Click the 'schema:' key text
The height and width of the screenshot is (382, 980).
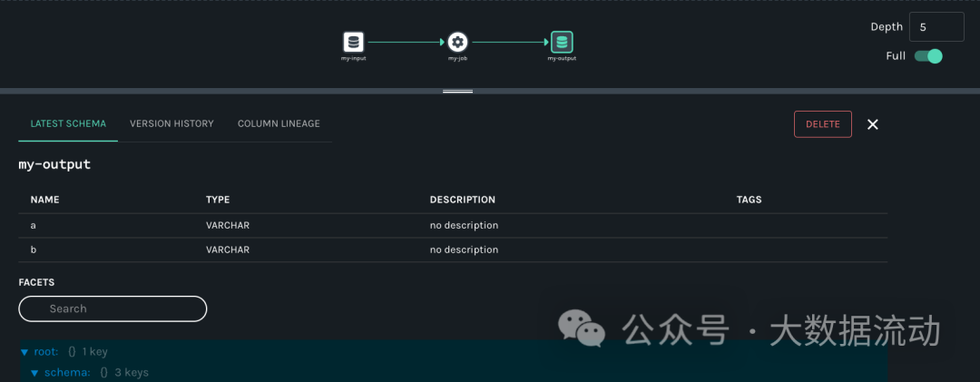67,373
